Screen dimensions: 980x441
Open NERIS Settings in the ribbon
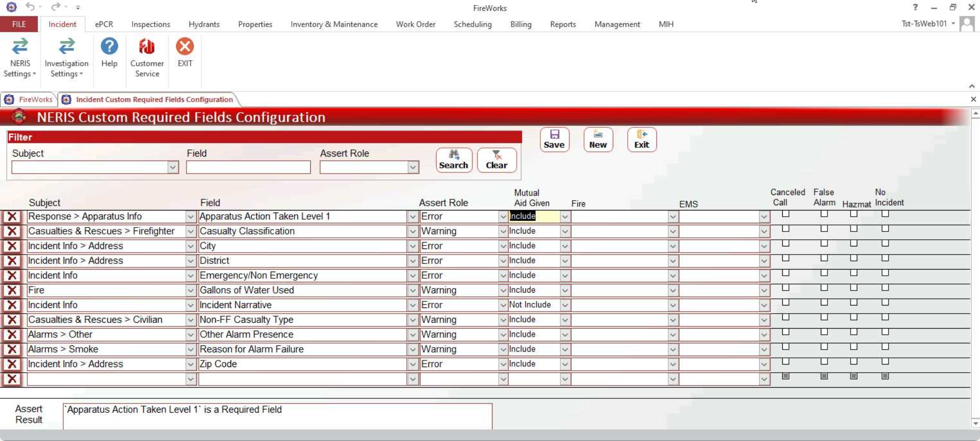pyautogui.click(x=20, y=57)
